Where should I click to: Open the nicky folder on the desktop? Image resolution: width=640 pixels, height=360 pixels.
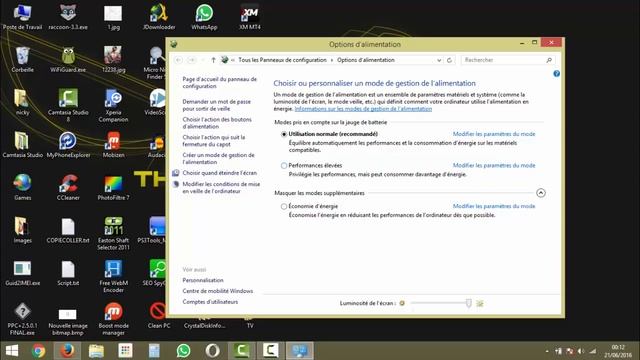click(22, 102)
